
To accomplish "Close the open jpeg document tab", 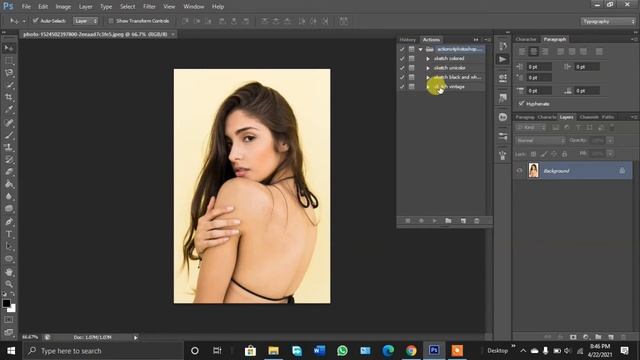I will pyautogui.click(x=173, y=34).
